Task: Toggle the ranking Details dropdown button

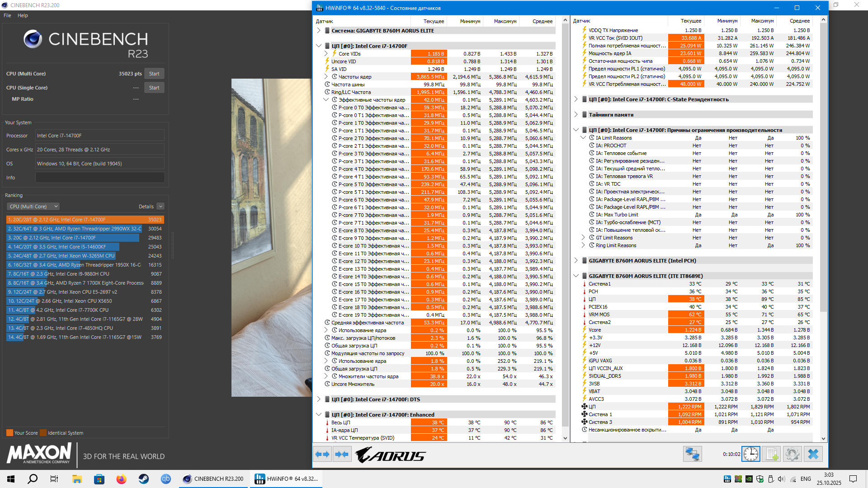Action: 160,206
